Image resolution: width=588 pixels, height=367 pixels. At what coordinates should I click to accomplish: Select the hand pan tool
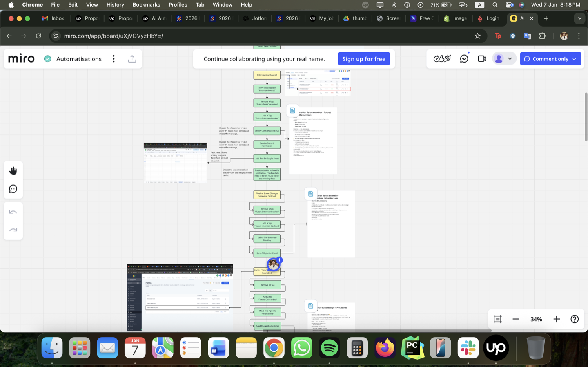point(13,171)
